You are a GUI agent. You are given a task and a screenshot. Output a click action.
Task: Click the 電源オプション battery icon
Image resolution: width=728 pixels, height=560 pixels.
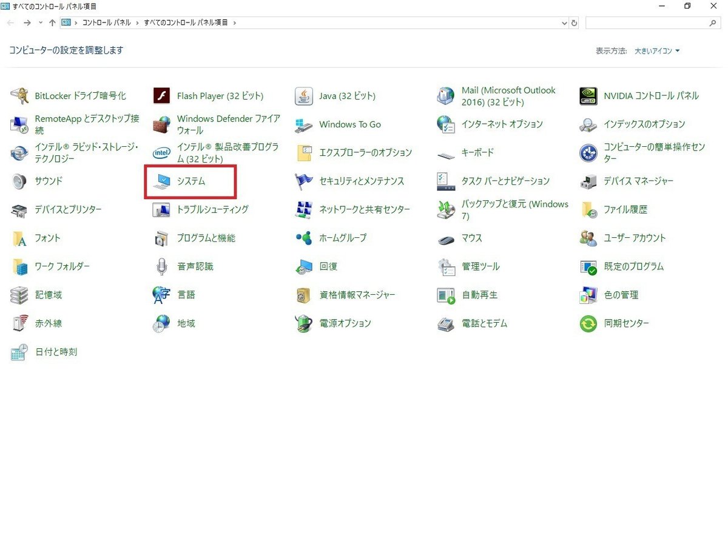point(304,324)
